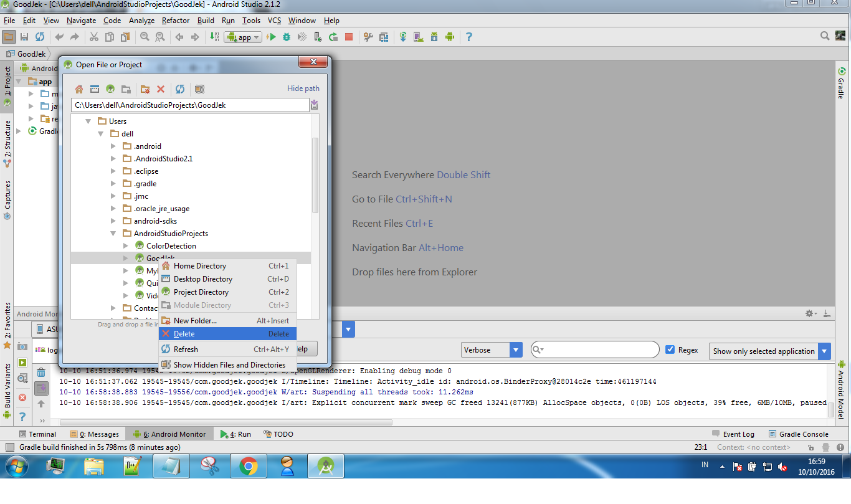Click the red X delete icon in the dialog toolbar
This screenshot has width=851, height=504.
tap(161, 89)
